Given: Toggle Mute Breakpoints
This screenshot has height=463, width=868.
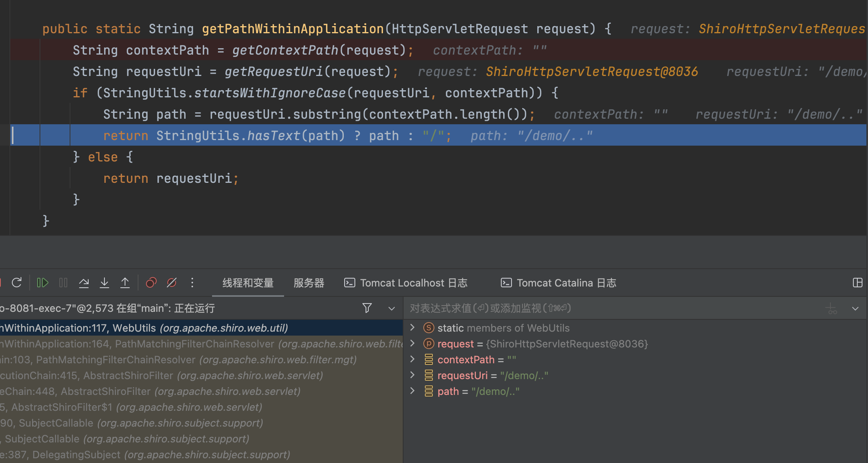Looking at the screenshot, I should tap(172, 283).
